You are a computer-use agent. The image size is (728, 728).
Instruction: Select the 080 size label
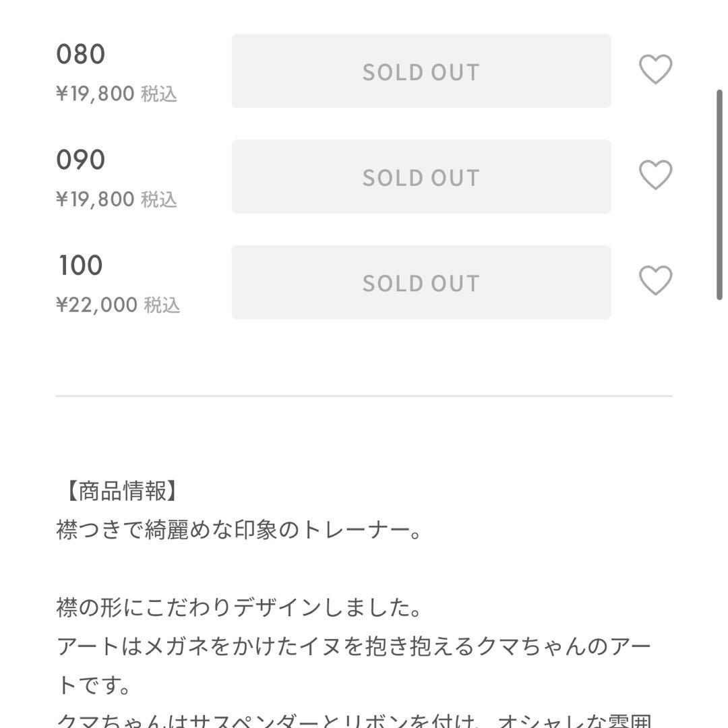[81, 54]
